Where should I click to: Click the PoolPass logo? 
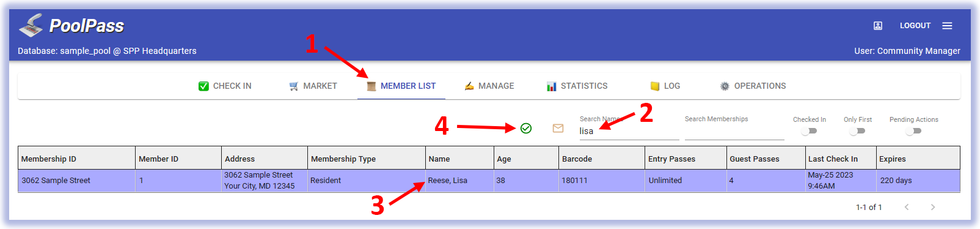pyautogui.click(x=71, y=25)
